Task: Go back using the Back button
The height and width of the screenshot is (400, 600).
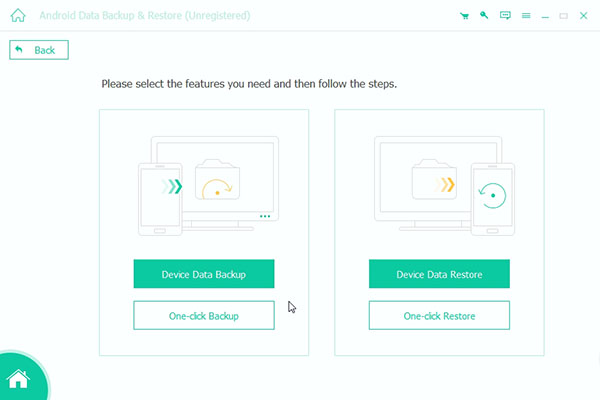Action: click(x=39, y=50)
